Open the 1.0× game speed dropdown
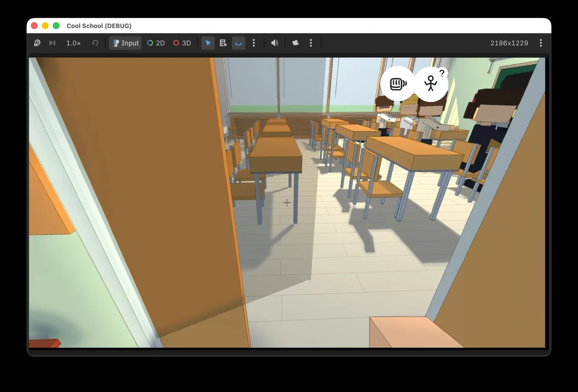 tap(74, 43)
